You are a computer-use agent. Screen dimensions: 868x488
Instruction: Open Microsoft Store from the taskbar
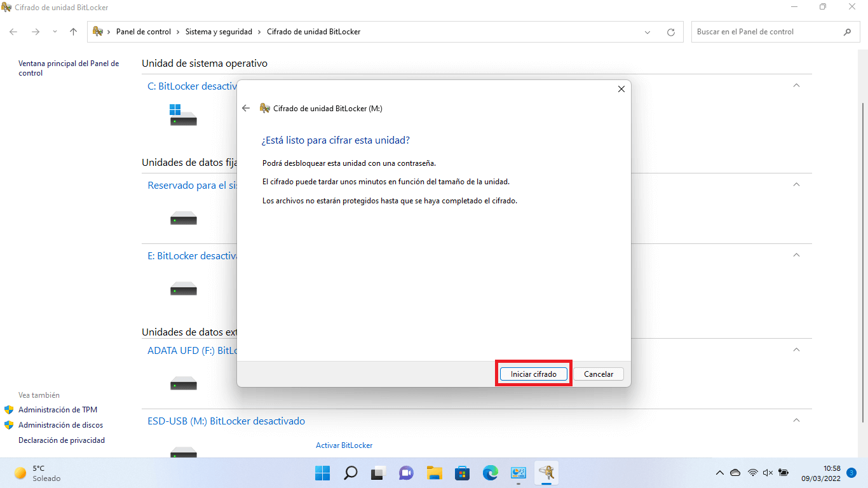pos(463,473)
